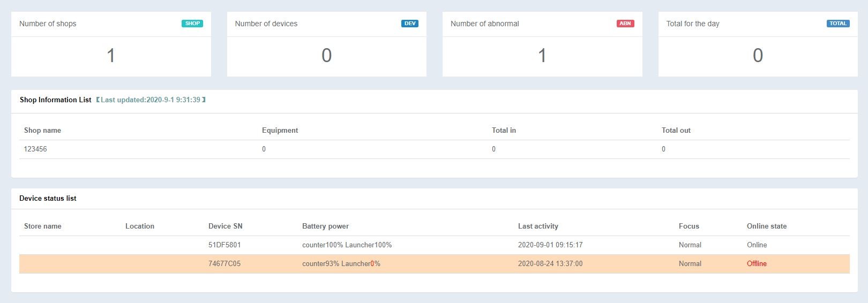Click the Equipment column header

[280, 131]
